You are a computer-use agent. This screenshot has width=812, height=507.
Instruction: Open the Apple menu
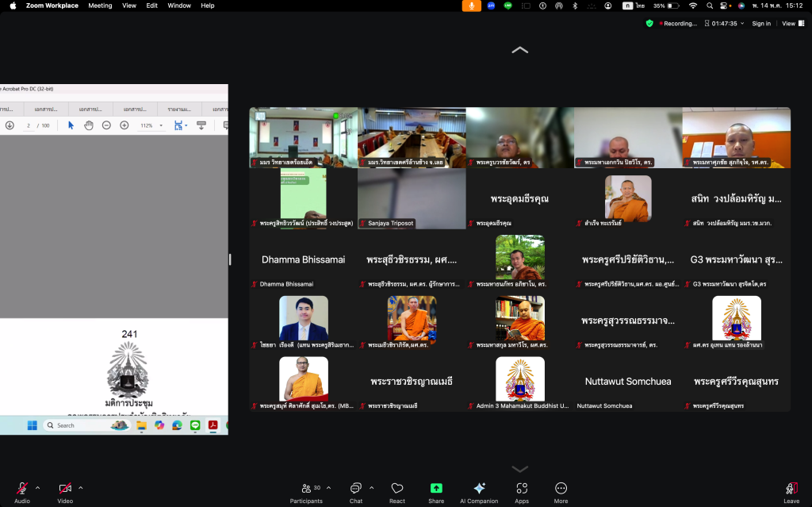pyautogui.click(x=13, y=6)
